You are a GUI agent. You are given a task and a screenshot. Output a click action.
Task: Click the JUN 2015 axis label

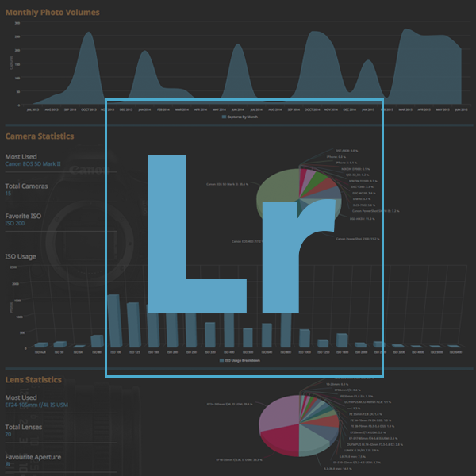(x=461, y=110)
